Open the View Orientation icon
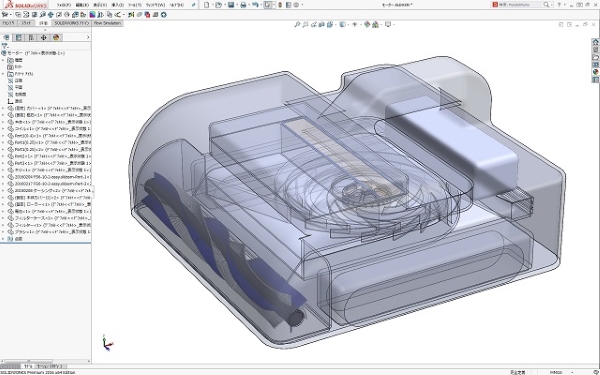600x375 pixels. pos(329,24)
